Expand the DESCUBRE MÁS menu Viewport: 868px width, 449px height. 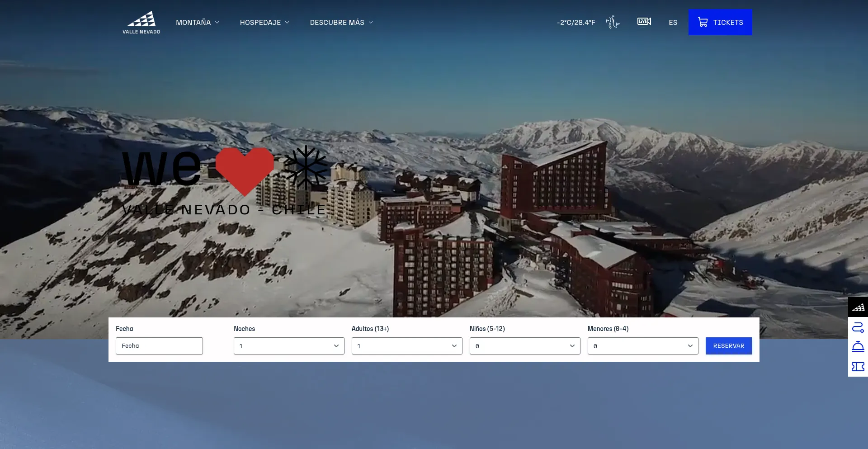pos(341,22)
